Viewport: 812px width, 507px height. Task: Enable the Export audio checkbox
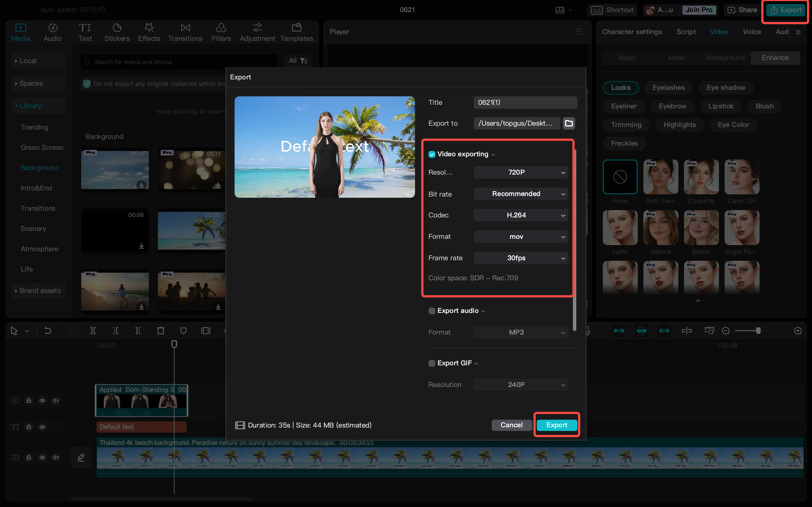click(x=432, y=311)
